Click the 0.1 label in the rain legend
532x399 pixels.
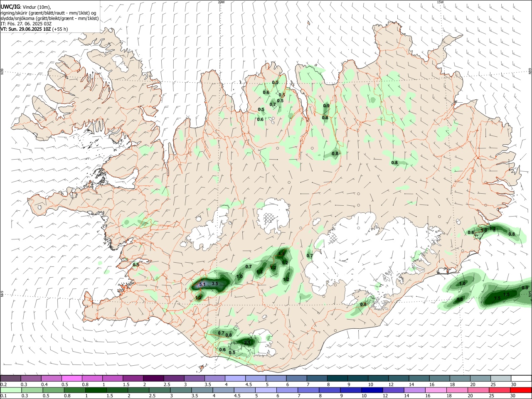[x=3, y=396]
